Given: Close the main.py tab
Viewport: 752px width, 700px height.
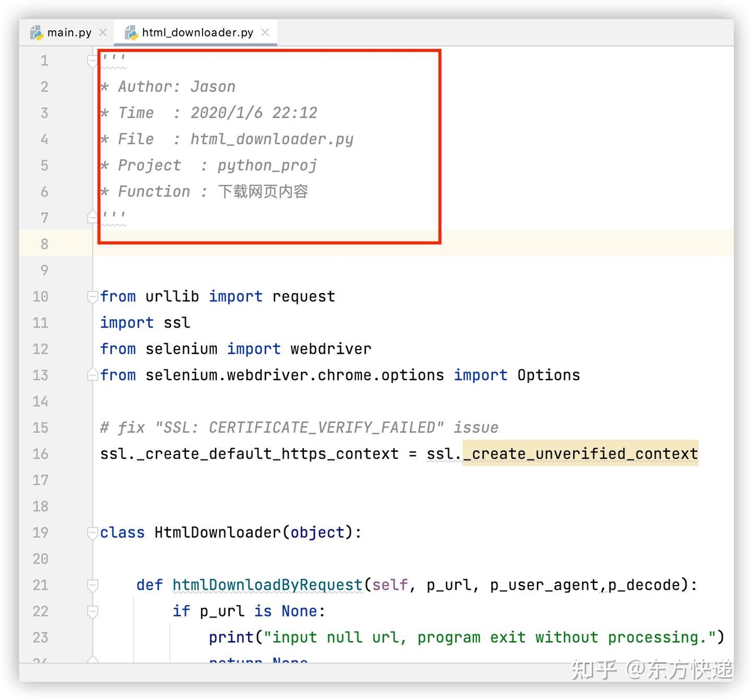Looking at the screenshot, I should pyautogui.click(x=103, y=32).
